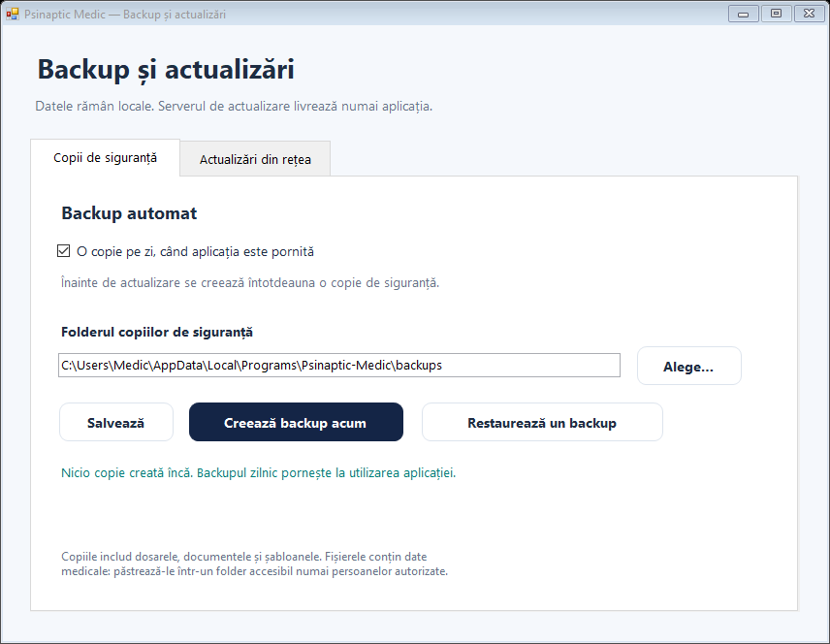Choose folder with Alege... button

pyautogui.click(x=688, y=366)
